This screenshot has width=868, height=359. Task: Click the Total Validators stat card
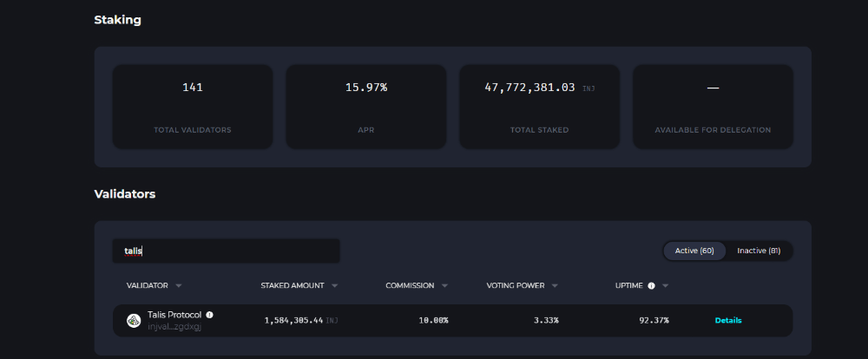(193, 107)
